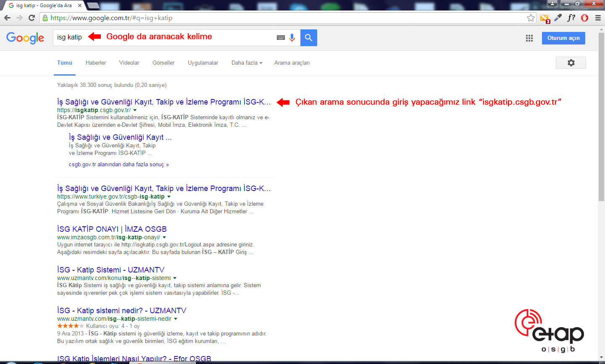Open İSG - Katip sistemi nedir? - UZMANTV result
Viewport: 605px width, 364px height.
click(121, 311)
